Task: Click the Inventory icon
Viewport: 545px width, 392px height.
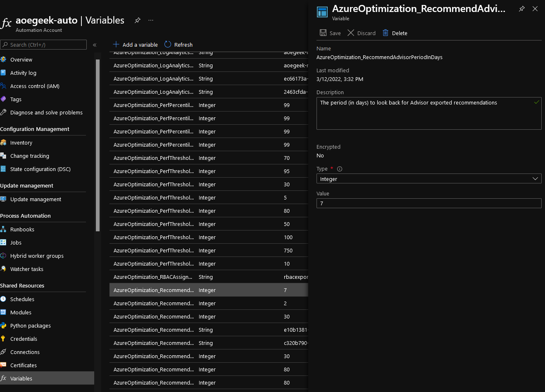Action: [3, 143]
